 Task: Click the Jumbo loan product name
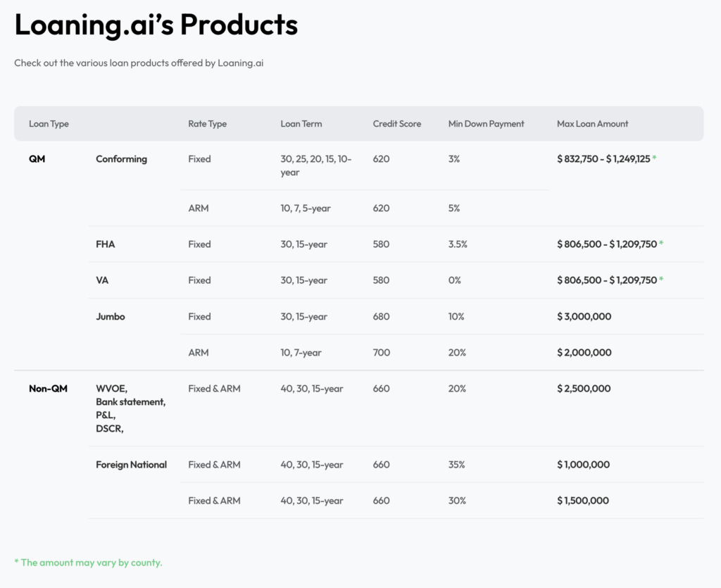click(x=110, y=317)
